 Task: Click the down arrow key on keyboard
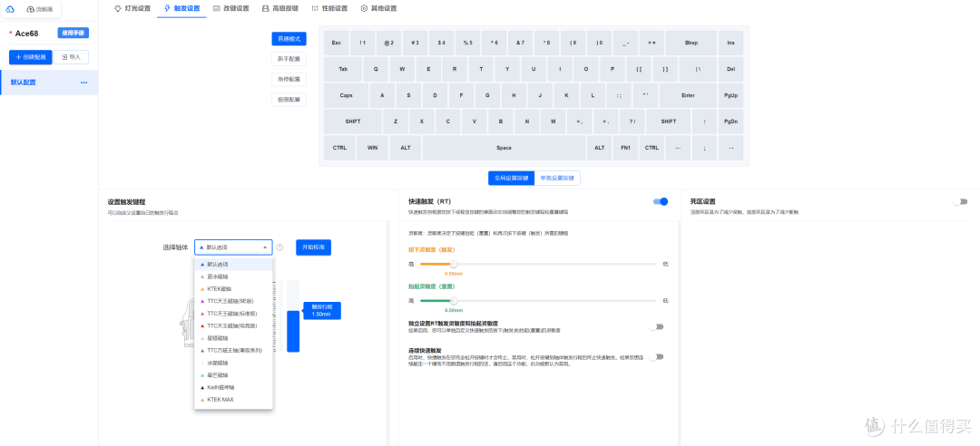pyautogui.click(x=704, y=148)
